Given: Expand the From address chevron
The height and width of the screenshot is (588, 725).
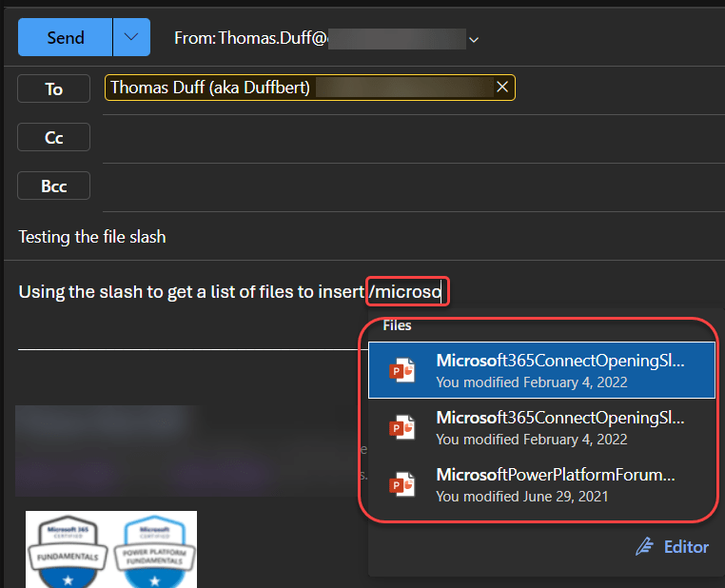Looking at the screenshot, I should [474, 39].
